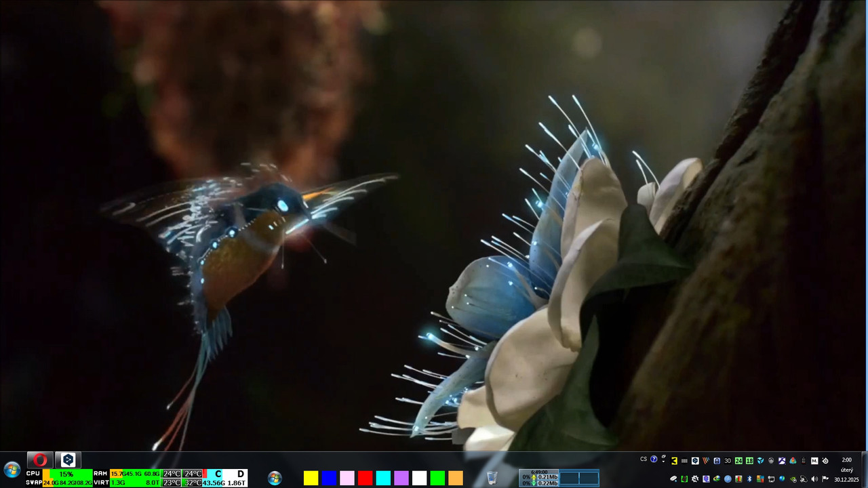Click the cyan cube tray icon
The width and height of the screenshot is (868, 488).
click(760, 461)
